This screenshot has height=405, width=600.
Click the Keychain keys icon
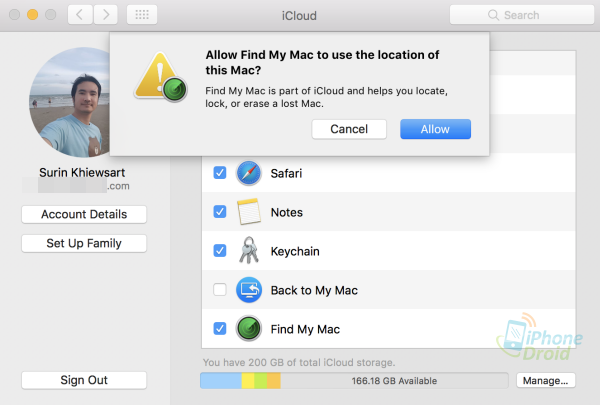click(248, 251)
